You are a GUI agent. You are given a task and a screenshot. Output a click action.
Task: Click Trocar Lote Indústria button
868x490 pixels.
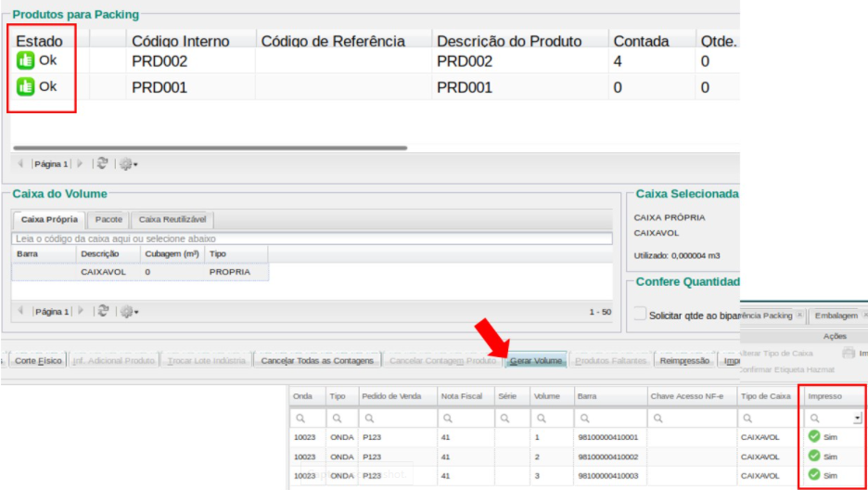tap(206, 361)
